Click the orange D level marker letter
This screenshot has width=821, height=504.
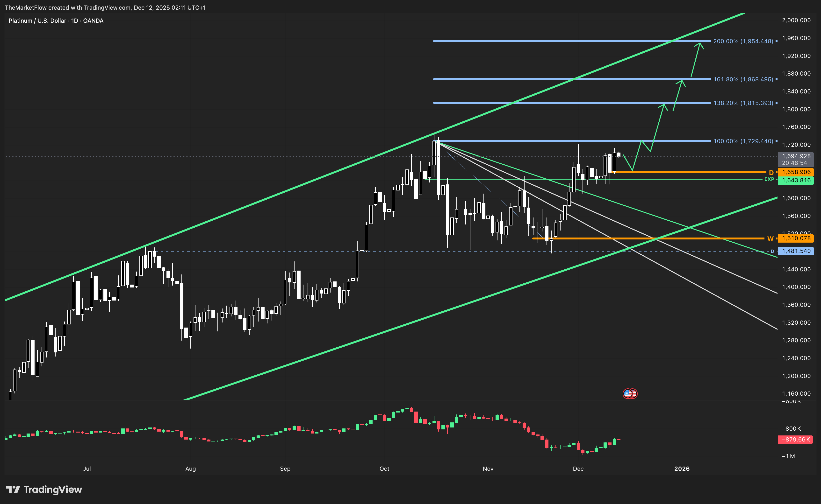pos(771,172)
